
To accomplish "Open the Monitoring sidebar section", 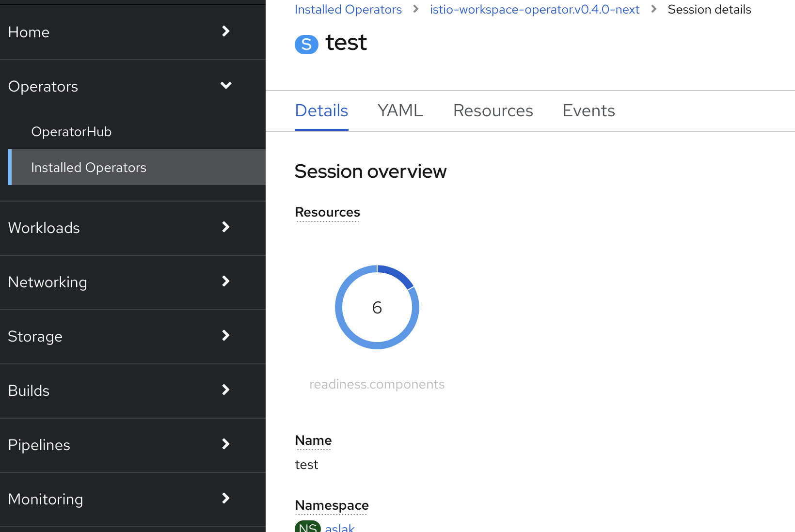I will (46, 499).
